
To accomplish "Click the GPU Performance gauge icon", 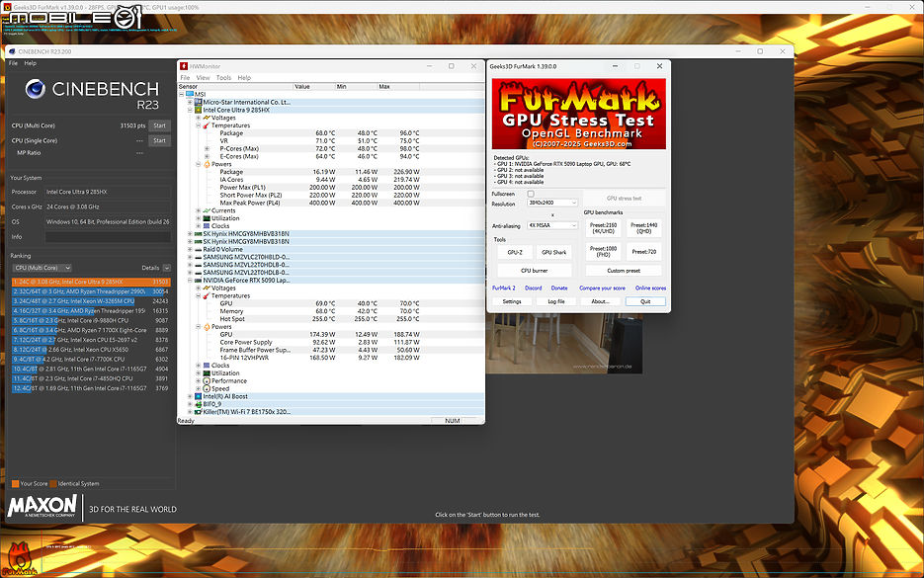I will [207, 381].
